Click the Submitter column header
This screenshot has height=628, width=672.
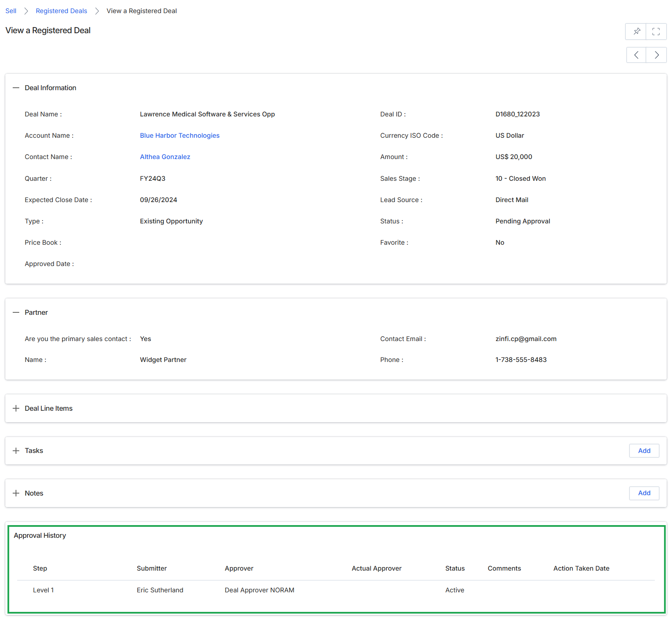point(152,569)
